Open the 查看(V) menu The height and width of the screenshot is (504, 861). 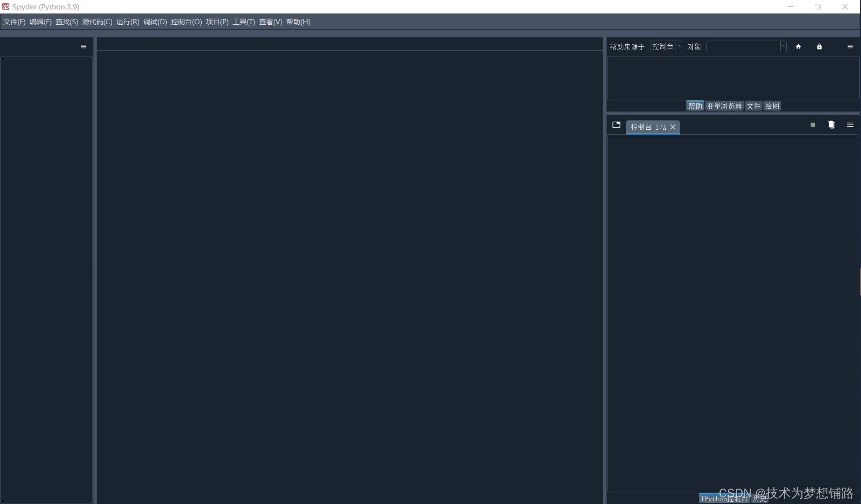pos(270,22)
